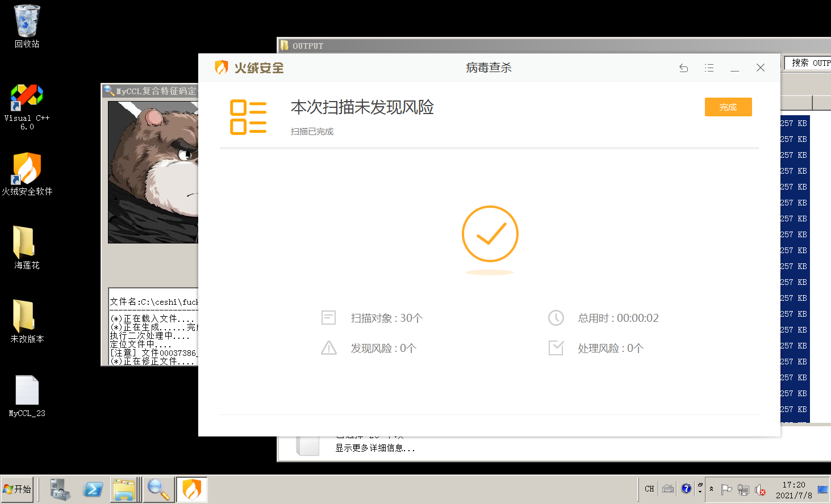Switch to the MyCCL magnifier taskbar item

click(x=158, y=489)
